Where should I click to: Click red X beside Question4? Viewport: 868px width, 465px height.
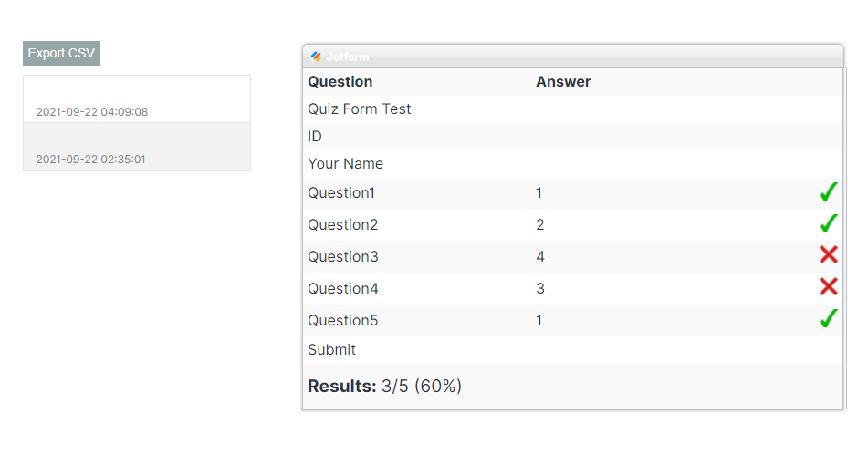pos(828,288)
